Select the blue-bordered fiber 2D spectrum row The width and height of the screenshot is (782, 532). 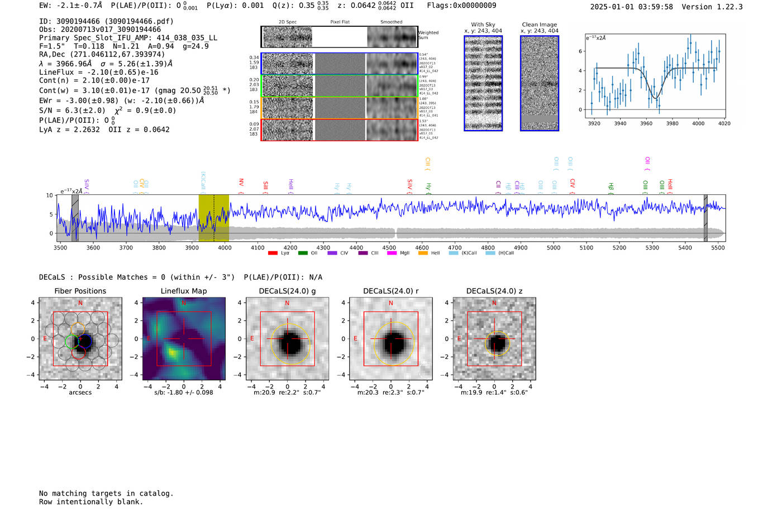(339, 64)
